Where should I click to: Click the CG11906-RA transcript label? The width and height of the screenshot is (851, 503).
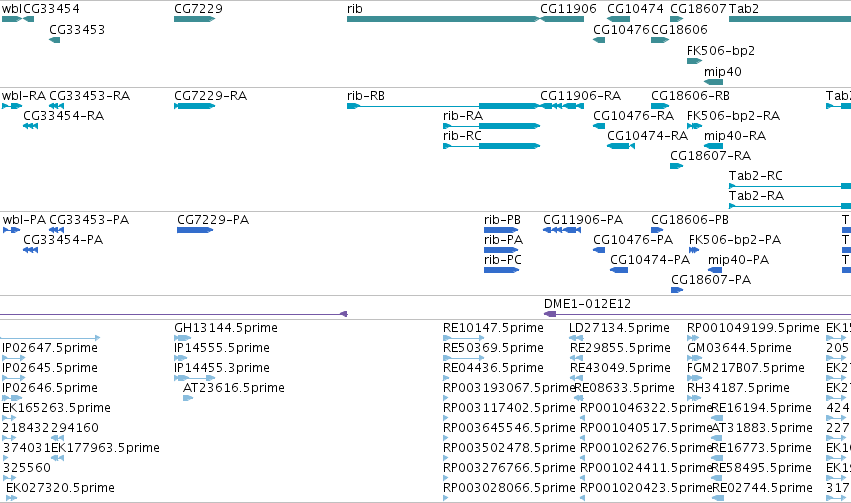(x=580, y=96)
